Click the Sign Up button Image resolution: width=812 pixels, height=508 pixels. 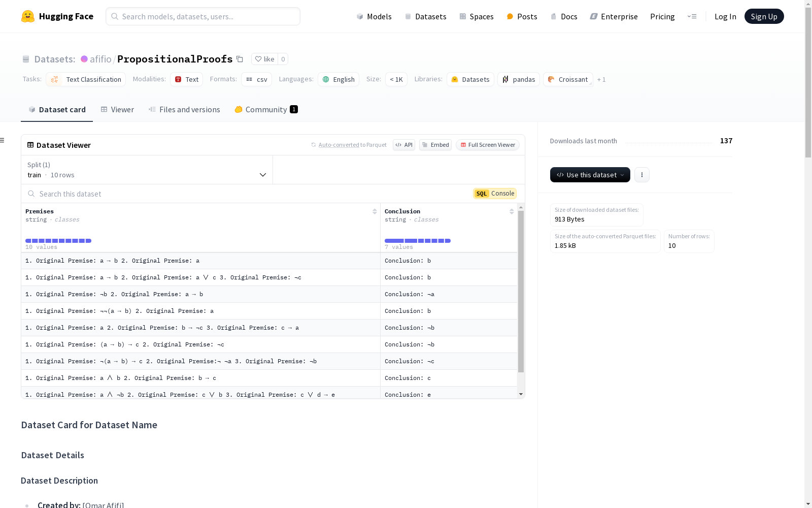(764, 16)
